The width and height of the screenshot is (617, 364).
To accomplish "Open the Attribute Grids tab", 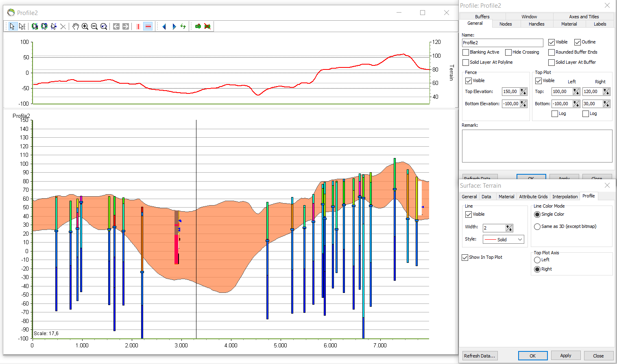I will pos(533,197).
